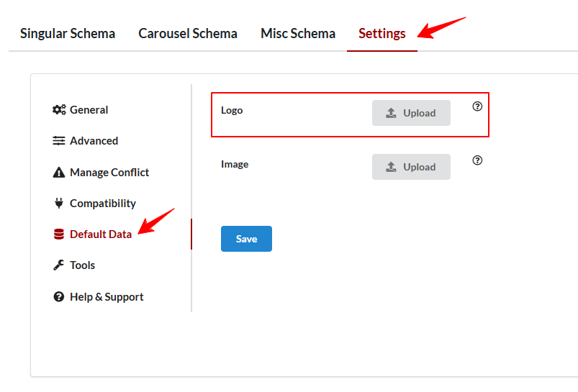Click the Compatibility plug icon
Viewport: 578px width, 392px height.
click(x=59, y=203)
